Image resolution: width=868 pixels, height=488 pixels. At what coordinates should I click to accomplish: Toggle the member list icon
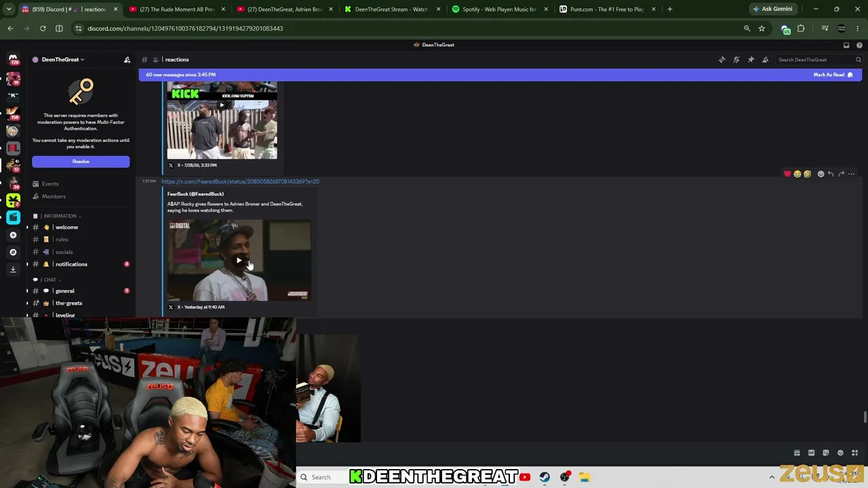pos(765,60)
